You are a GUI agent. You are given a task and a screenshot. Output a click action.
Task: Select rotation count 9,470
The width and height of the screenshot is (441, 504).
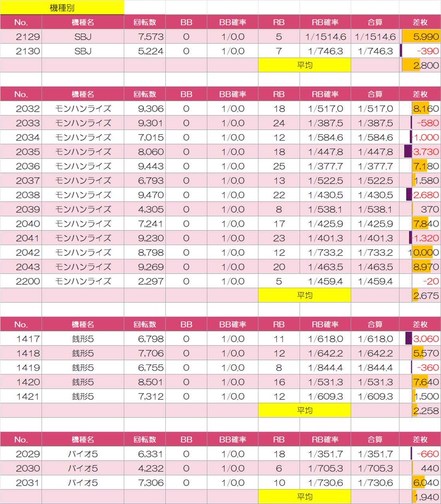pyautogui.click(x=151, y=195)
